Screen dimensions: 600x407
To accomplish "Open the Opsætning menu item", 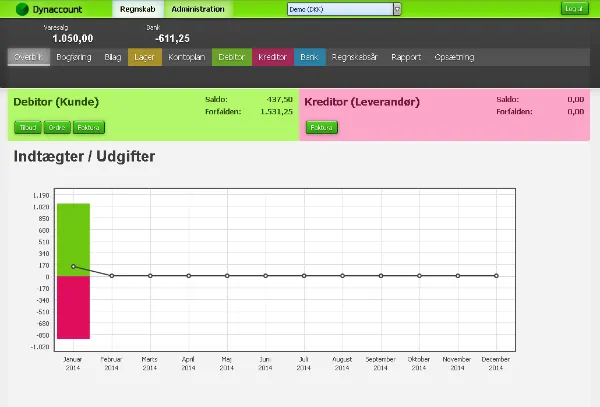I will point(455,57).
